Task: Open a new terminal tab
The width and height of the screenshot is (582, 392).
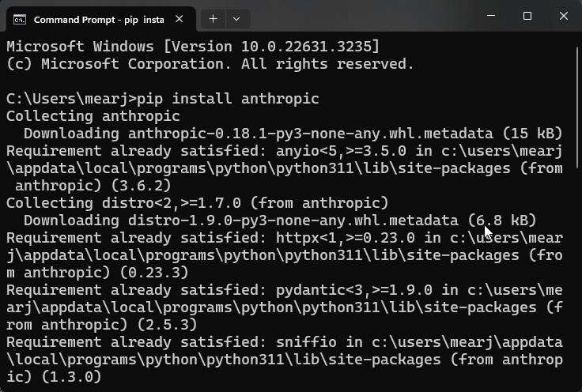Action: pyautogui.click(x=213, y=17)
